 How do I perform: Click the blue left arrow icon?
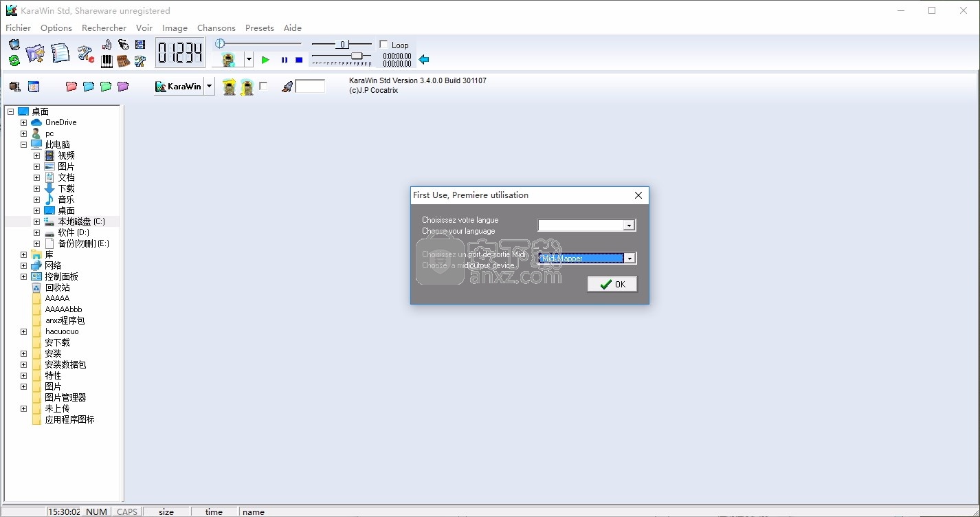pos(424,59)
